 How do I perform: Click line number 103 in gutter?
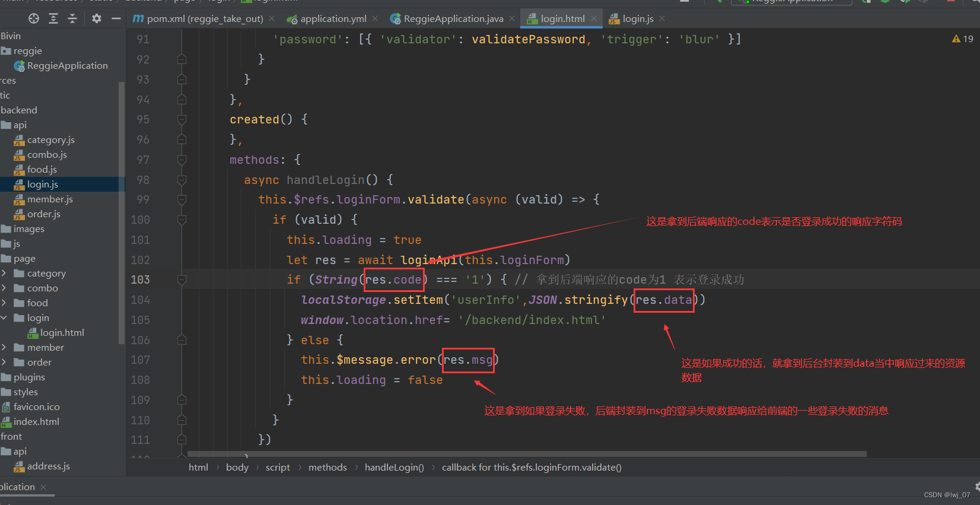point(141,280)
